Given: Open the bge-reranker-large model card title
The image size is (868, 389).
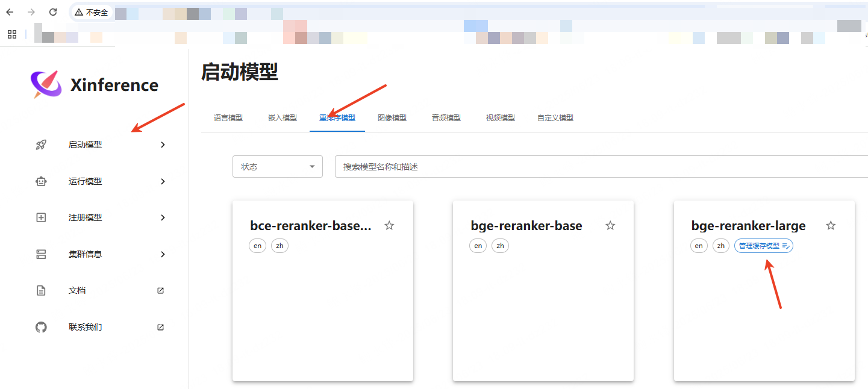Looking at the screenshot, I should (x=749, y=226).
